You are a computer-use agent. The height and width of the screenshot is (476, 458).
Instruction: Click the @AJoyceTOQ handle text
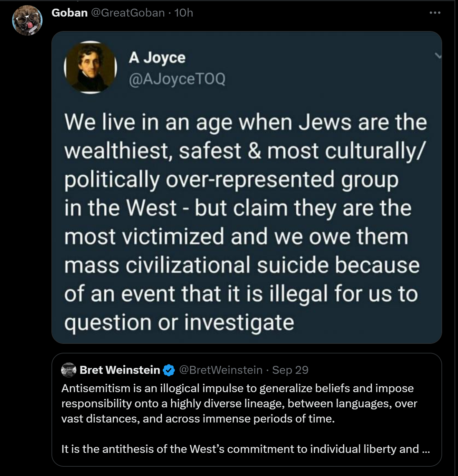(177, 79)
